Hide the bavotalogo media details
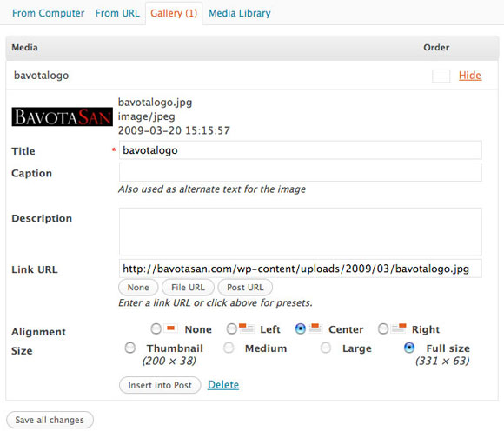This screenshot has height=438, width=504. tap(470, 76)
